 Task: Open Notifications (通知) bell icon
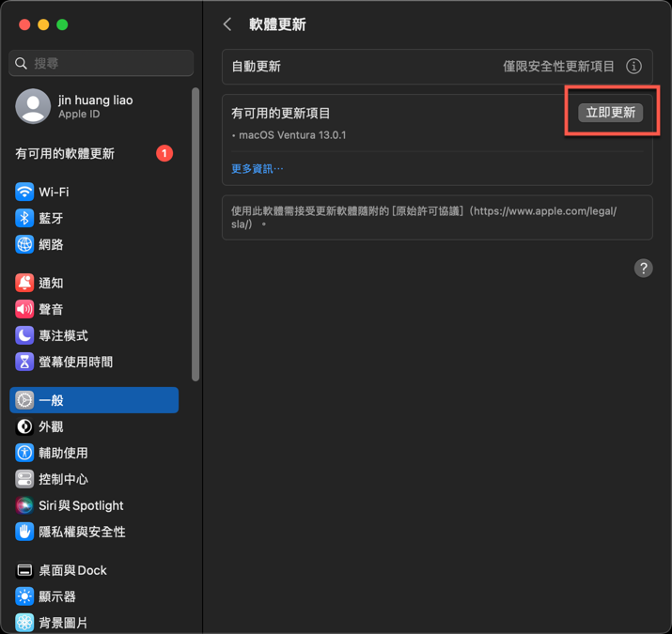(24, 283)
